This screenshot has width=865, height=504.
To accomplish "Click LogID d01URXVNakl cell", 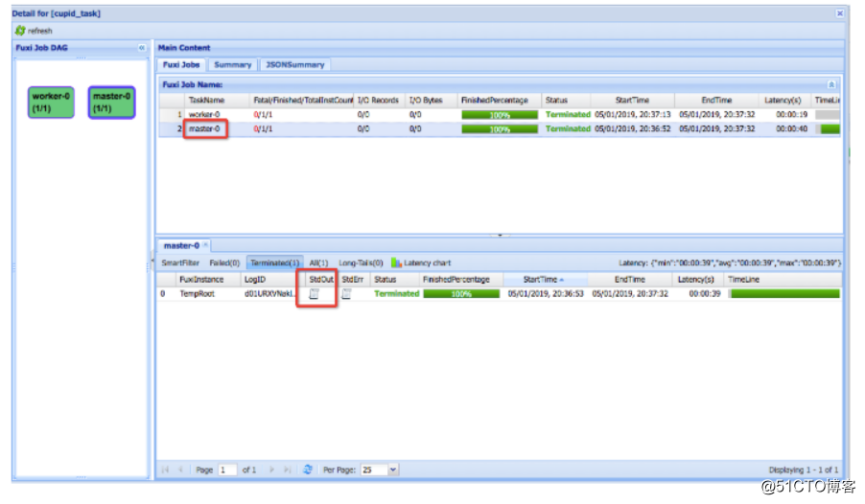I will tap(269, 294).
